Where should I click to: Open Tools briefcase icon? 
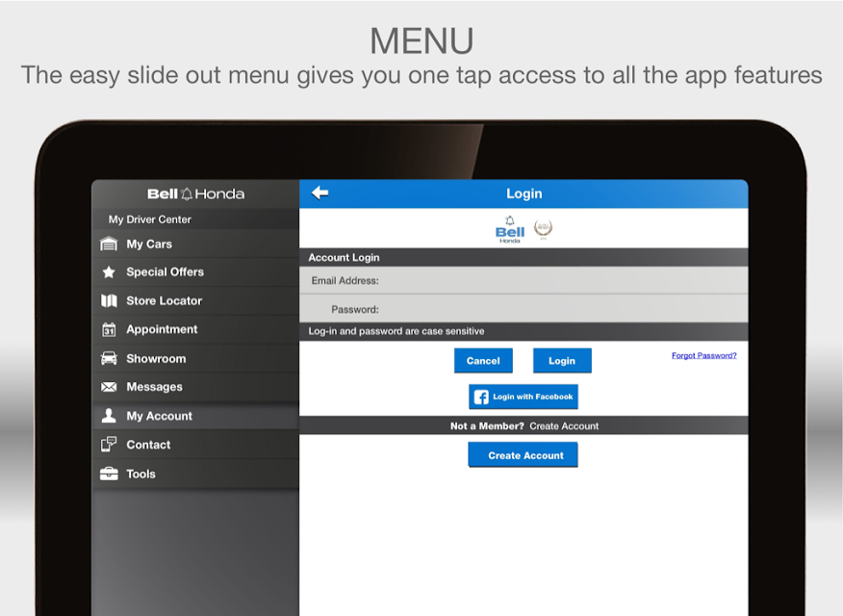109,474
